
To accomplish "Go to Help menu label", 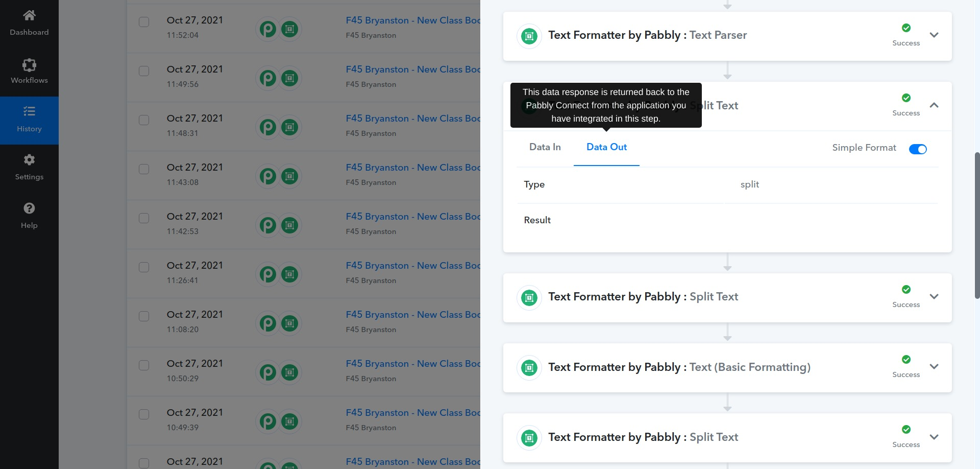I will (x=29, y=225).
